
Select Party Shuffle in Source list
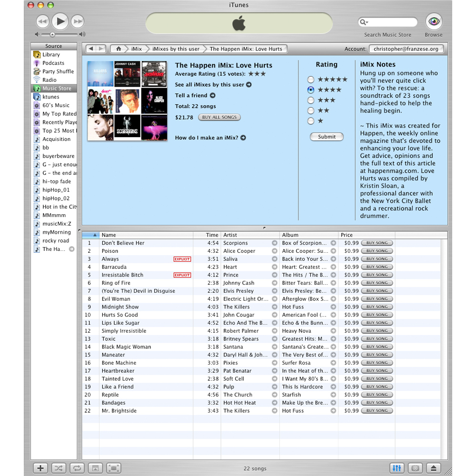(54, 72)
